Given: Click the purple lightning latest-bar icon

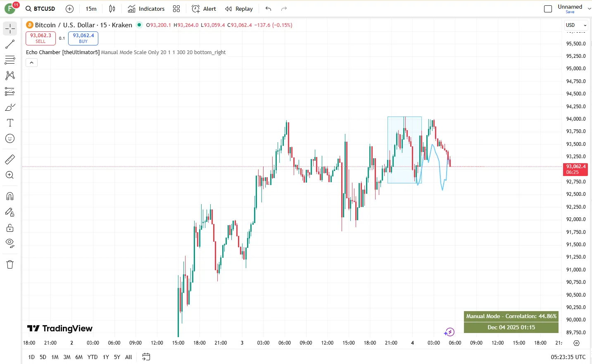Looking at the screenshot, I should pos(449,332).
